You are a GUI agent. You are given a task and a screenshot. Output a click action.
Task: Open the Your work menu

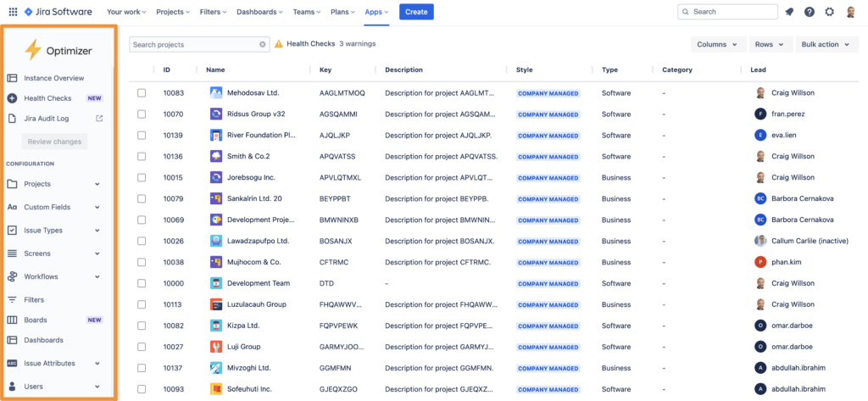(127, 12)
